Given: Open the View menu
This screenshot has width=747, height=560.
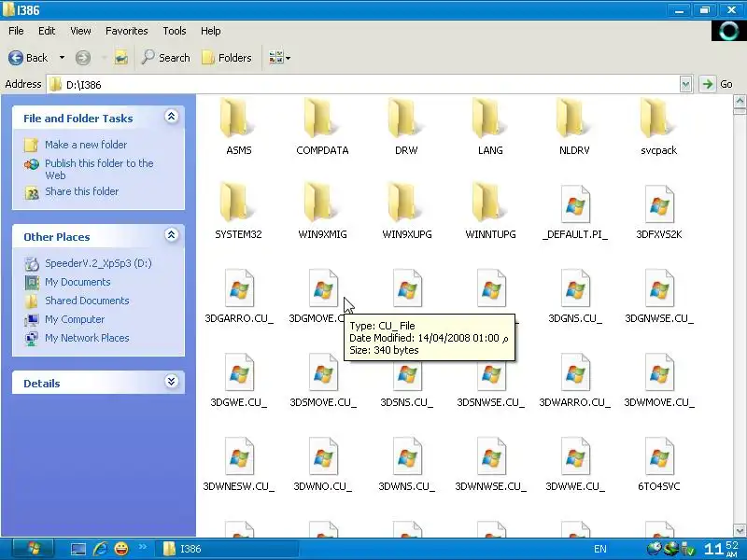Looking at the screenshot, I should [80, 31].
